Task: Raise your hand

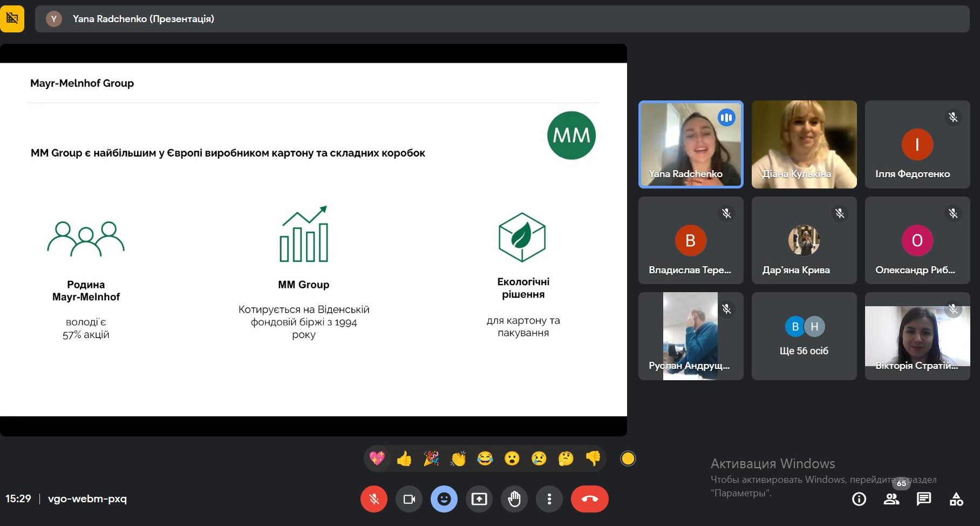Action: point(514,499)
